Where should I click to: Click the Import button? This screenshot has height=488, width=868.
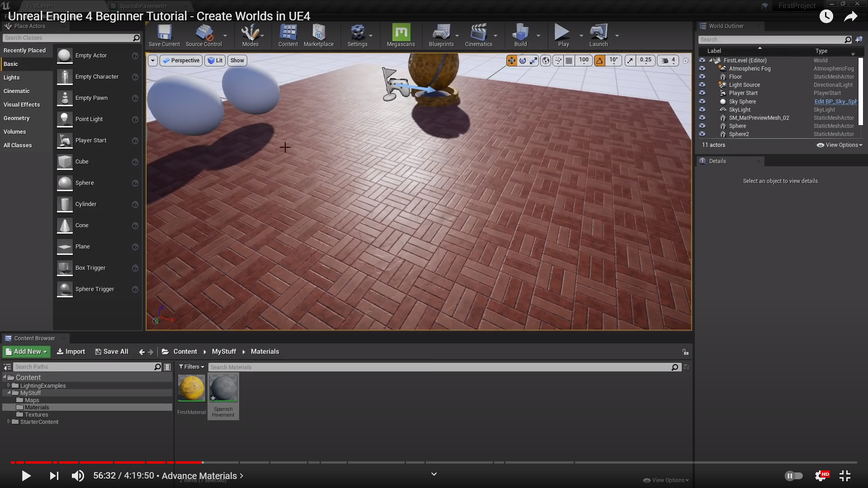[71, 352]
